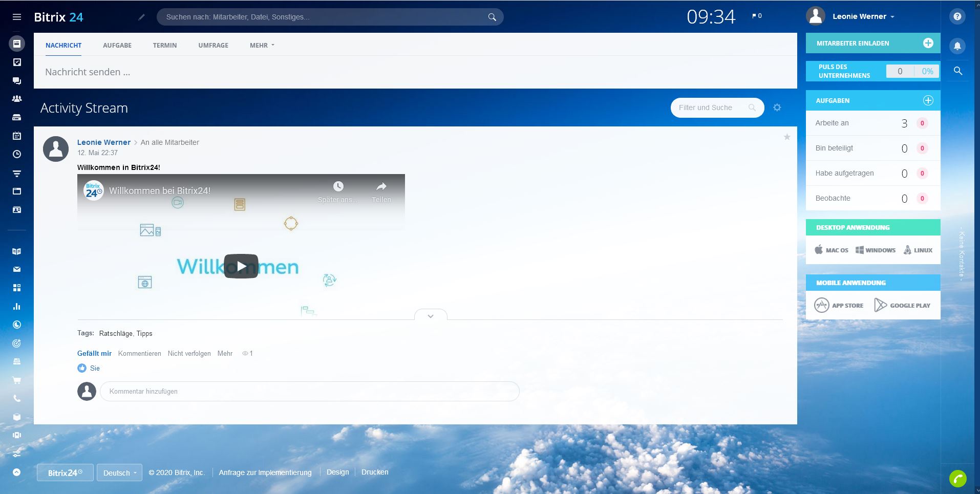This screenshot has height=494, width=980.
Task: Open the 'Mehr' options on the welcome post
Action: pos(225,353)
